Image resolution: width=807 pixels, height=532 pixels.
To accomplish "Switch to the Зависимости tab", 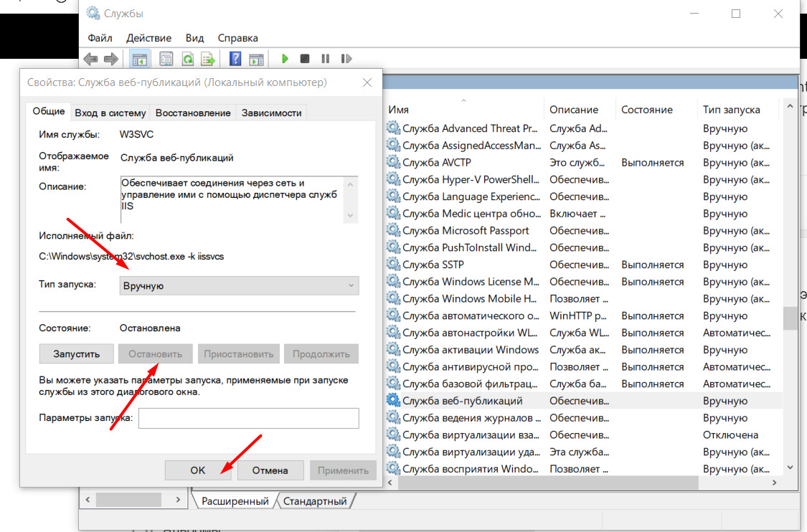I will (x=271, y=113).
